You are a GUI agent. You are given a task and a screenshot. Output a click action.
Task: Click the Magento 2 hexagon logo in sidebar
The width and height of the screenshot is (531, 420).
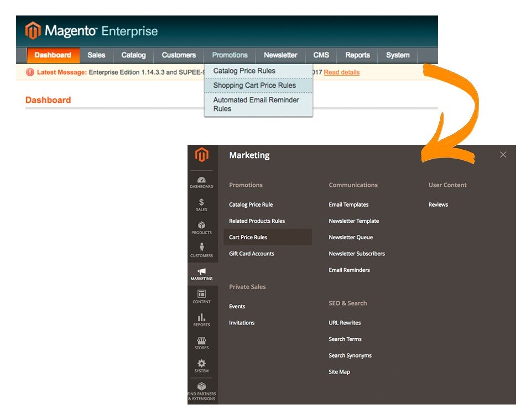point(201,155)
